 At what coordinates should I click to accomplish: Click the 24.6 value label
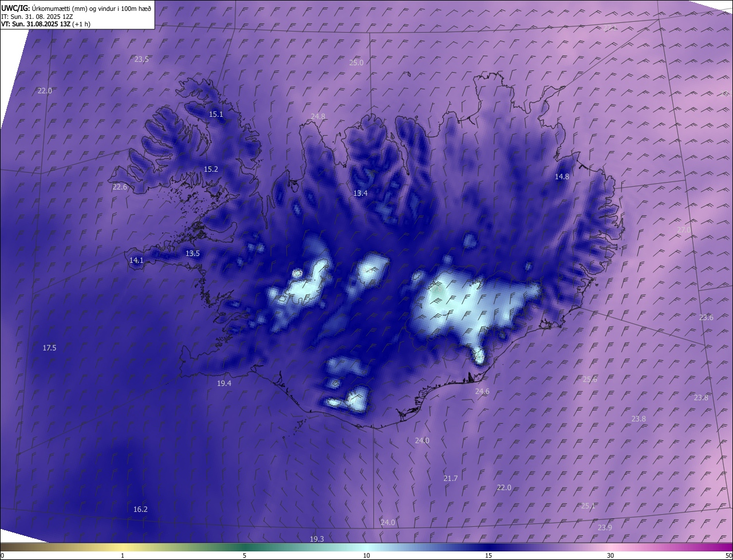(482, 392)
